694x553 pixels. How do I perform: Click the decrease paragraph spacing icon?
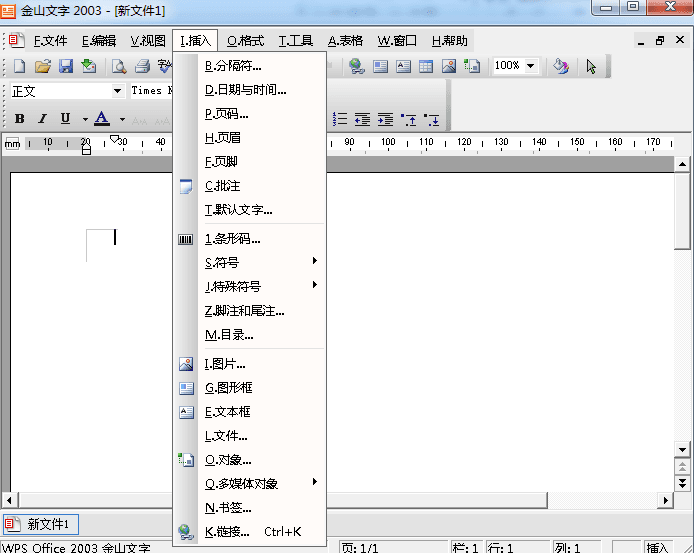coord(409,119)
